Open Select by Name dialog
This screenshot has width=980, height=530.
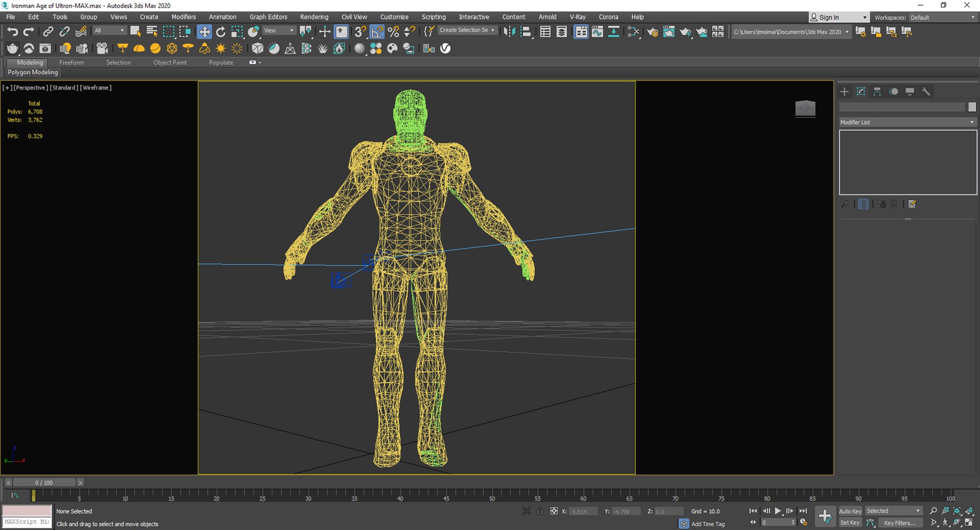click(x=152, y=32)
